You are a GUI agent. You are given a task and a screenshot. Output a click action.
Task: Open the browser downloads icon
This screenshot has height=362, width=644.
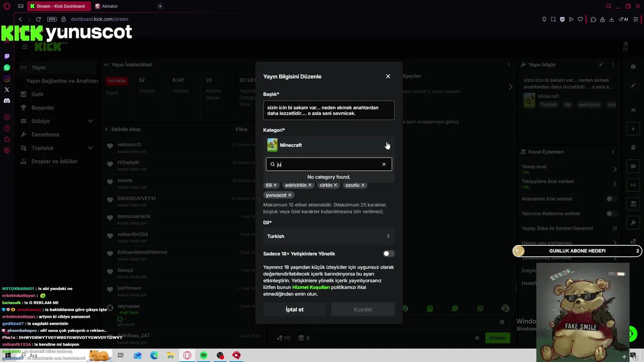click(x=611, y=19)
